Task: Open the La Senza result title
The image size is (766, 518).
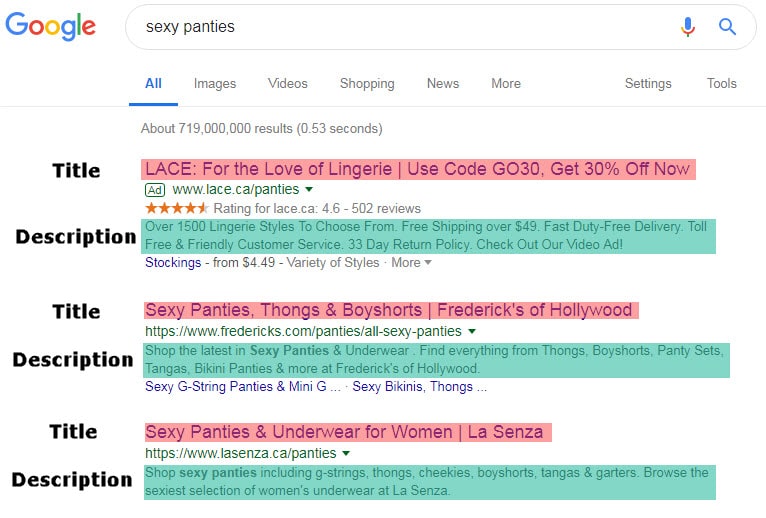Action: tap(344, 432)
